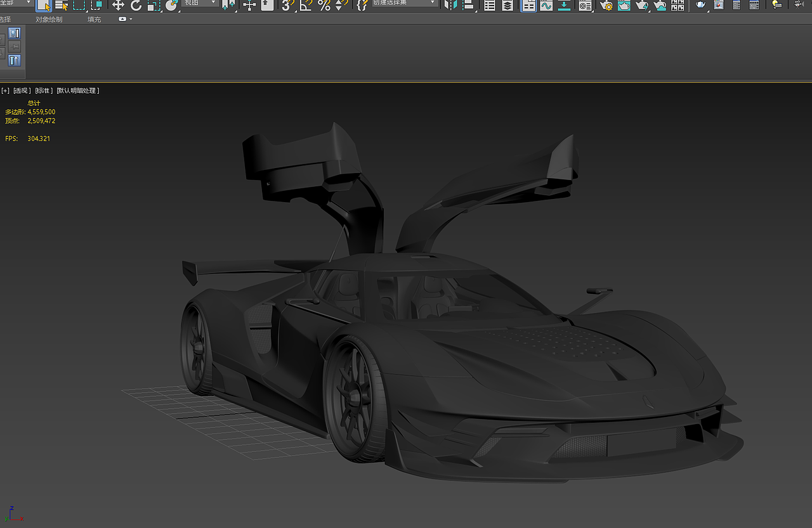Open the 全部 selection filter dropdown
Viewport: 812px width, 528px height.
point(15,3)
